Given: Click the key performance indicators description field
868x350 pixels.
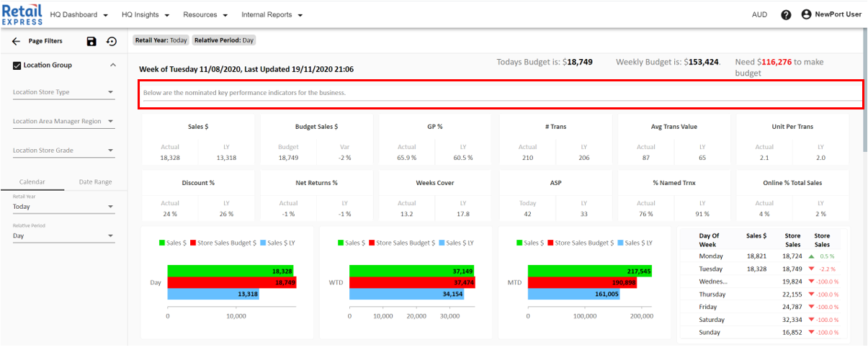Looking at the screenshot, I should tap(501, 94).
